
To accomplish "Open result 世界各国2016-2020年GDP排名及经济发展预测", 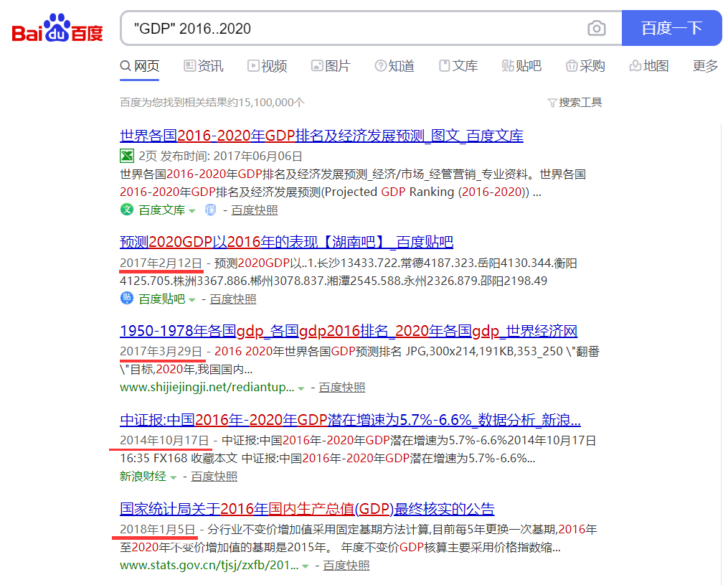I will click(321, 136).
